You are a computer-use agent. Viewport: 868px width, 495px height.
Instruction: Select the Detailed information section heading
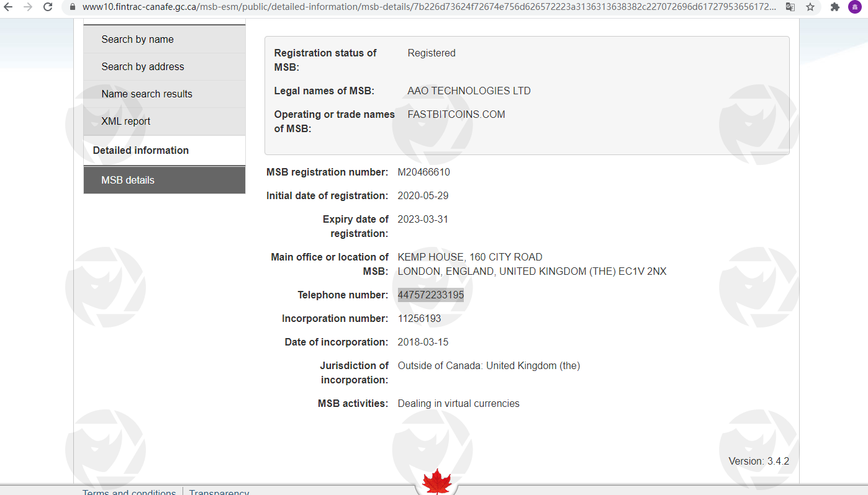[x=141, y=150]
